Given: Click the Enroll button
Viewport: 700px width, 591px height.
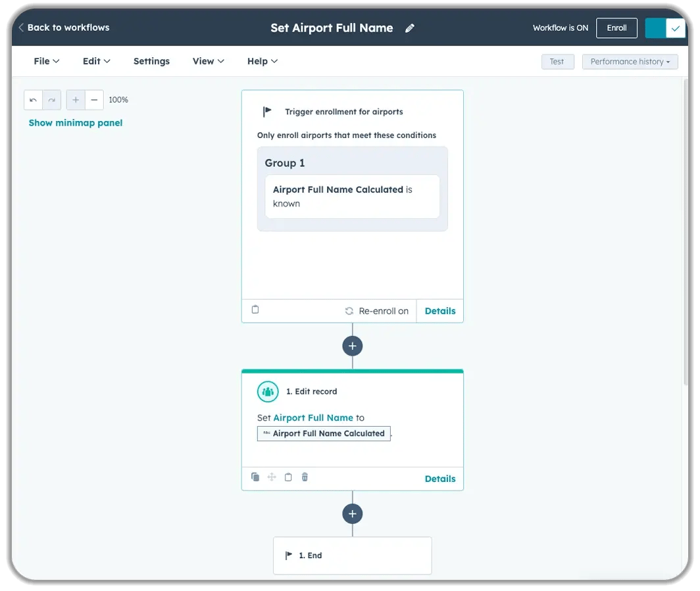Looking at the screenshot, I should click(x=616, y=28).
